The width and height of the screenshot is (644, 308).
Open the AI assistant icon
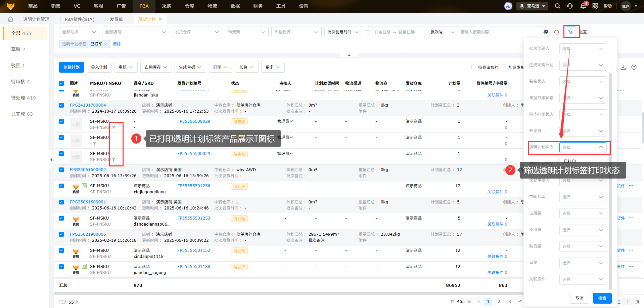coord(508,6)
